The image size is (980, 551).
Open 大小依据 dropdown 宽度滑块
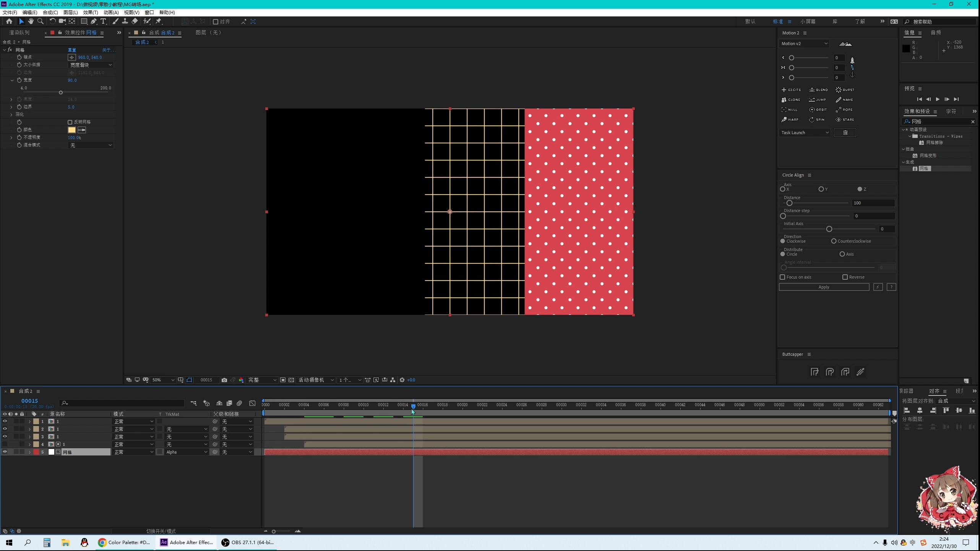[x=91, y=65]
